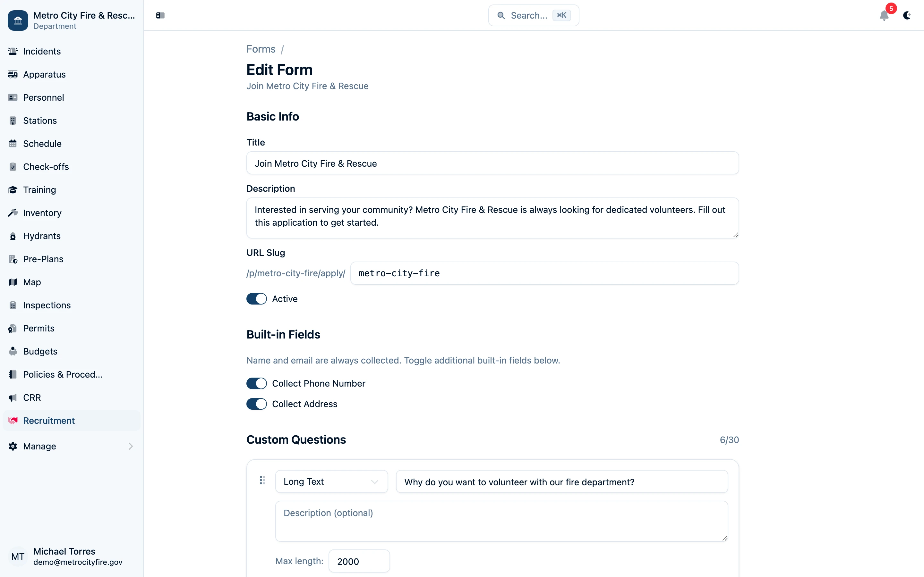Image resolution: width=924 pixels, height=577 pixels.
Task: Click the Apparatus truck icon
Action: (13, 74)
